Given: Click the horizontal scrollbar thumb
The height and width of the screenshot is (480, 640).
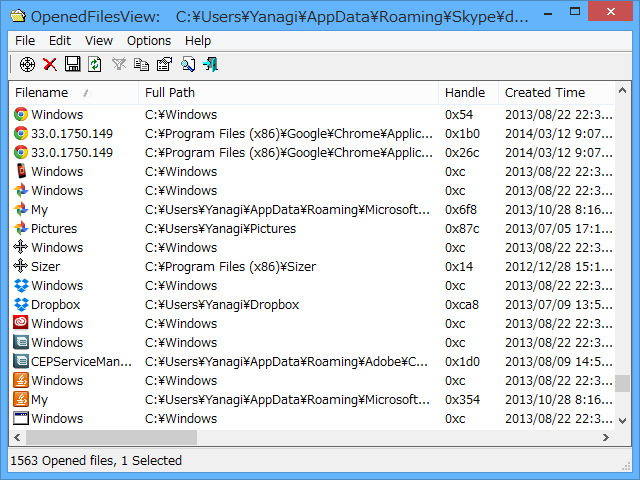Looking at the screenshot, I should coord(111,437).
